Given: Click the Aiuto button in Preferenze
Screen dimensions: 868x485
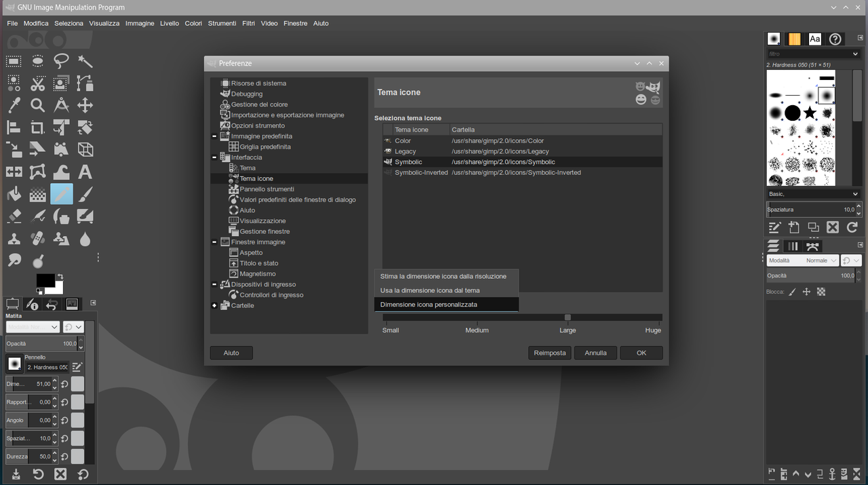Looking at the screenshot, I should point(231,353).
